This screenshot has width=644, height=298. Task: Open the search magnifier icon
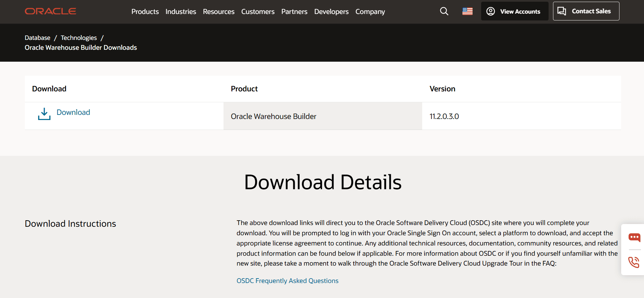tap(444, 11)
